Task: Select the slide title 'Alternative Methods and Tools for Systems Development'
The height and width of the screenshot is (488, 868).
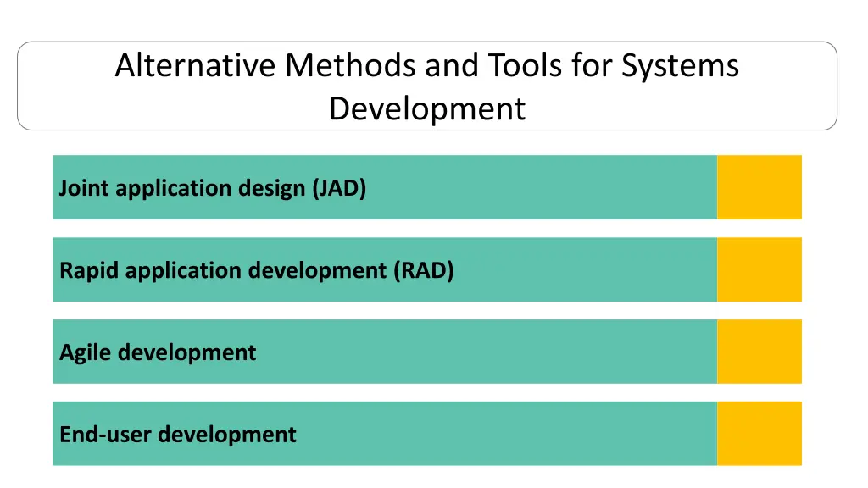Action: tap(427, 86)
